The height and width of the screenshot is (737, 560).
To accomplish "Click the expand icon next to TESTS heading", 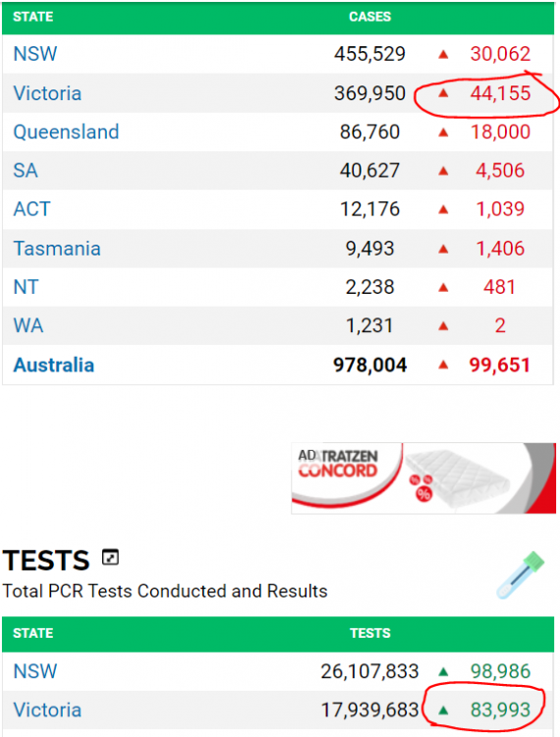I will tap(110, 557).
